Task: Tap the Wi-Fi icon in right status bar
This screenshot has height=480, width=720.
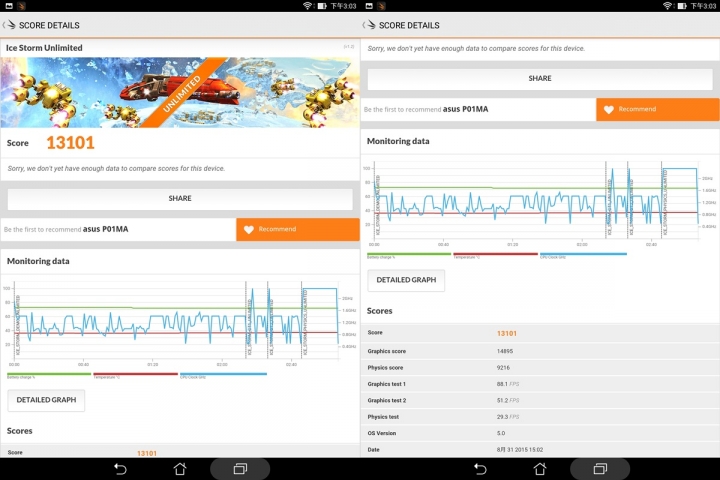Action: (668, 6)
